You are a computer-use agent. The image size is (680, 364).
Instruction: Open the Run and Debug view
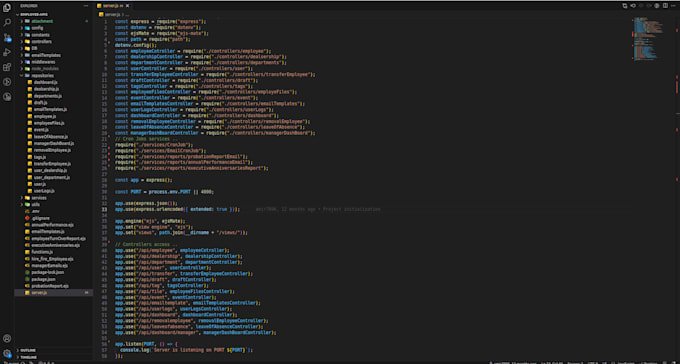pyautogui.click(x=7, y=52)
